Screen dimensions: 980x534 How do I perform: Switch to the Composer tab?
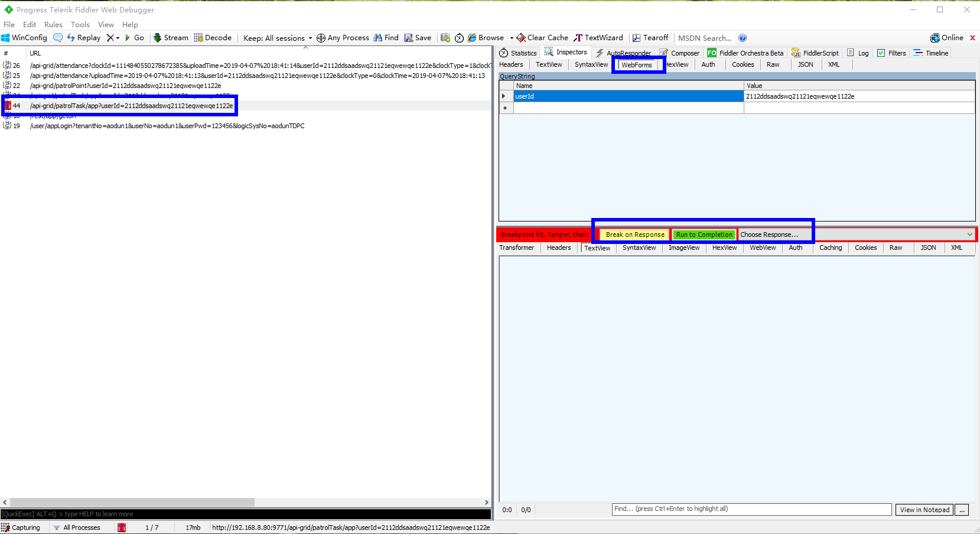point(679,53)
